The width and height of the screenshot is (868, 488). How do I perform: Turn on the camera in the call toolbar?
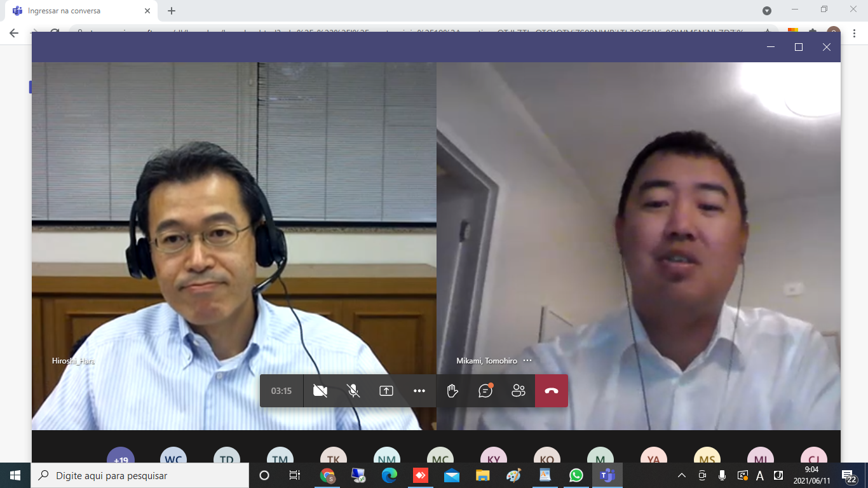tap(320, 391)
